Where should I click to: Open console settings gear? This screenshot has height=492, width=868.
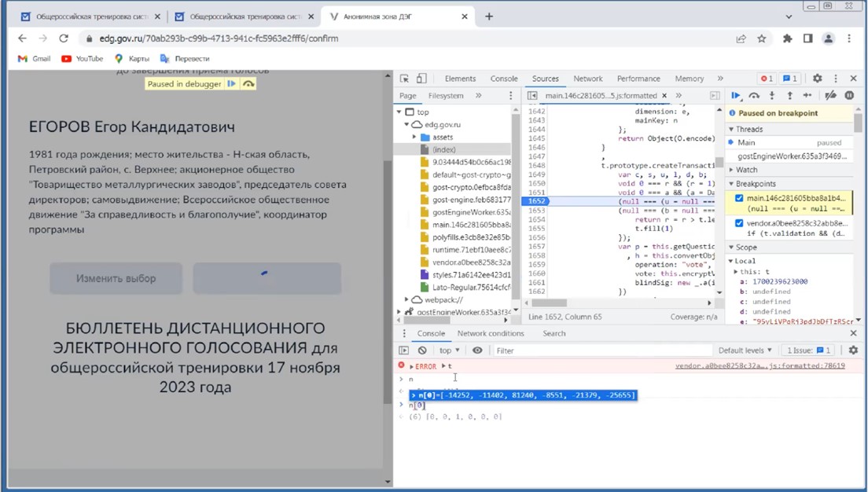pyautogui.click(x=853, y=351)
